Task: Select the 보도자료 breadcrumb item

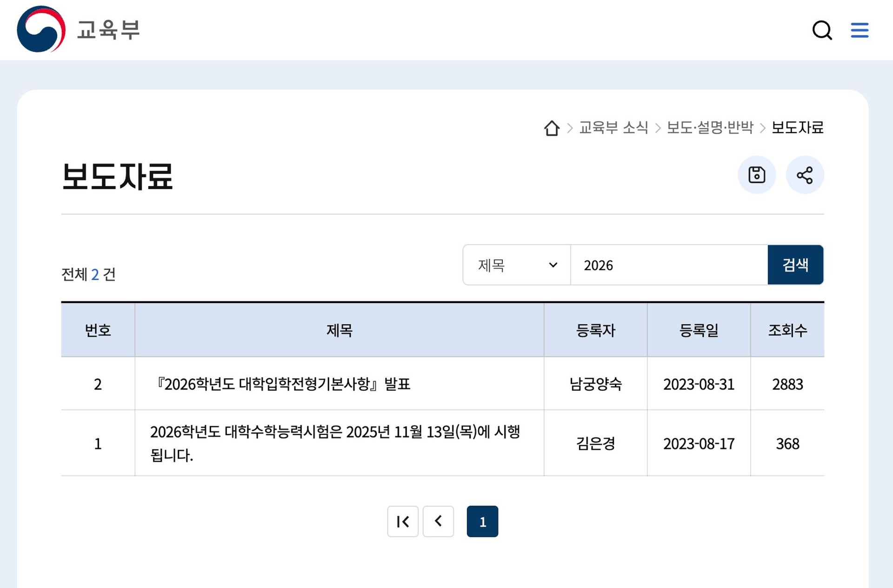Action: (797, 128)
